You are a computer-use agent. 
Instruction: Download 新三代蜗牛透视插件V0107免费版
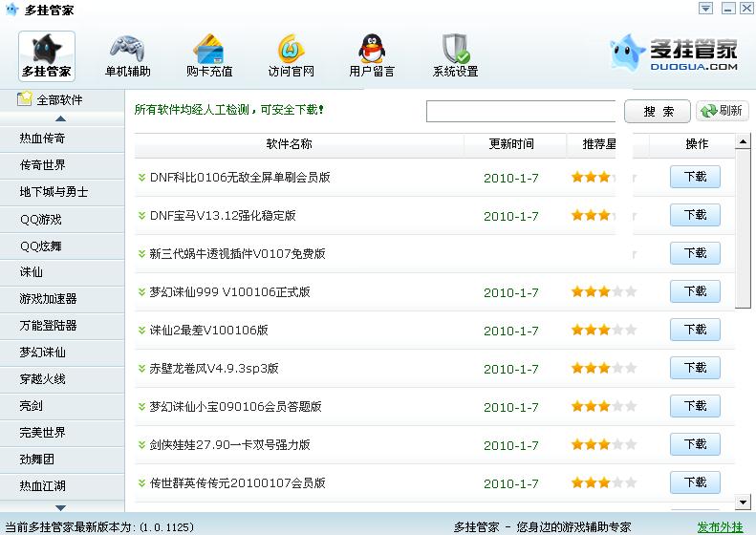pyautogui.click(x=695, y=253)
